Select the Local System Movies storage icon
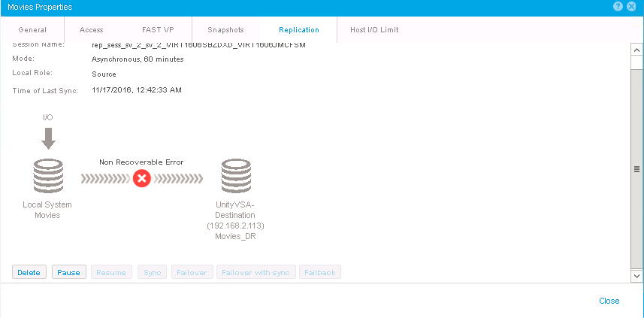Screen dimensions: 644x318 pyautogui.click(x=47, y=178)
